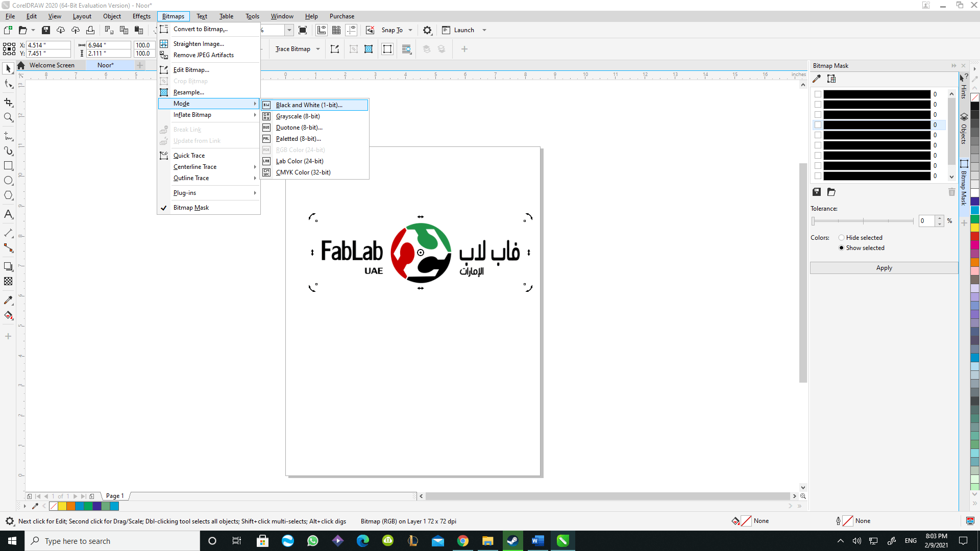Select the Hide selected radio option

click(842, 238)
